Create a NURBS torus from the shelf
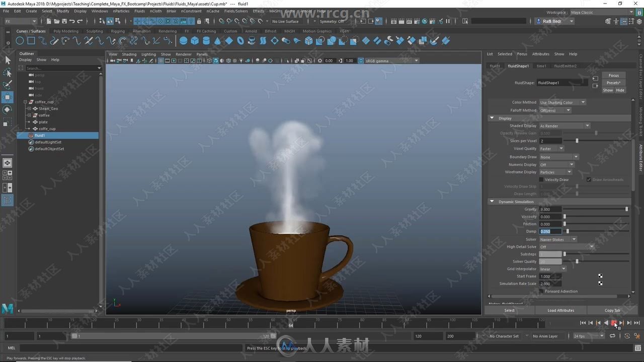 (x=240, y=41)
